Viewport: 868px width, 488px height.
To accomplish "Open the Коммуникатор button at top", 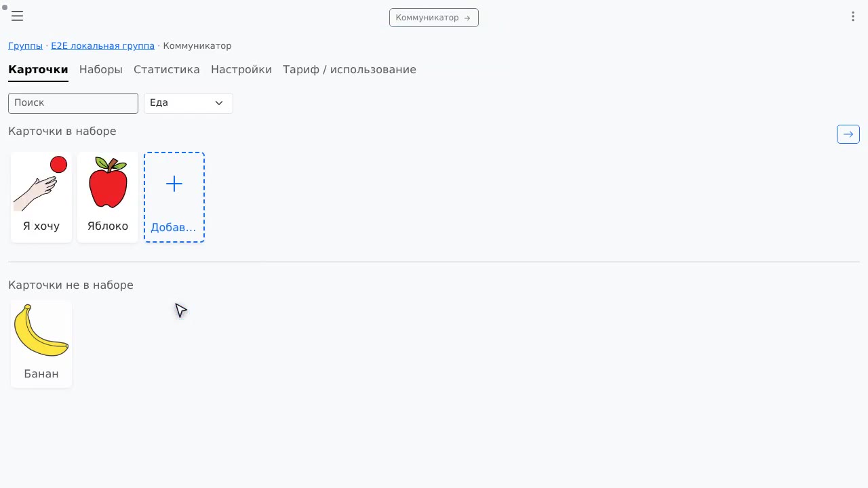I will point(434,18).
